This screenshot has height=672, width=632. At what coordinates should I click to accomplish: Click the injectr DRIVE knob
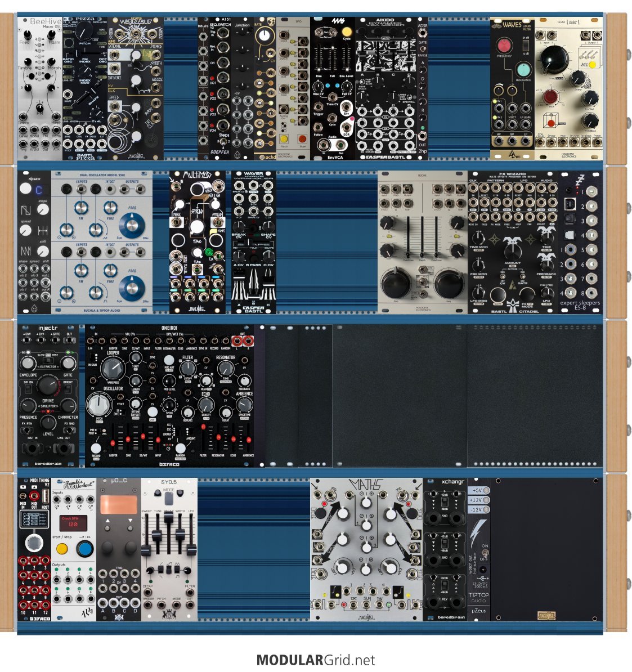pyautogui.click(x=48, y=386)
